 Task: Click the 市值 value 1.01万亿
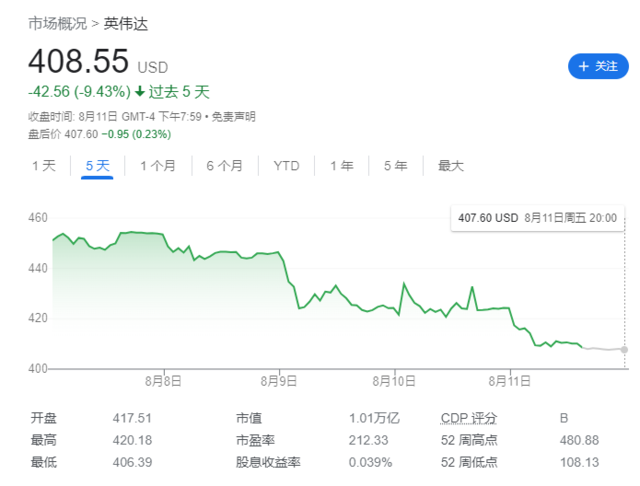tap(374, 418)
